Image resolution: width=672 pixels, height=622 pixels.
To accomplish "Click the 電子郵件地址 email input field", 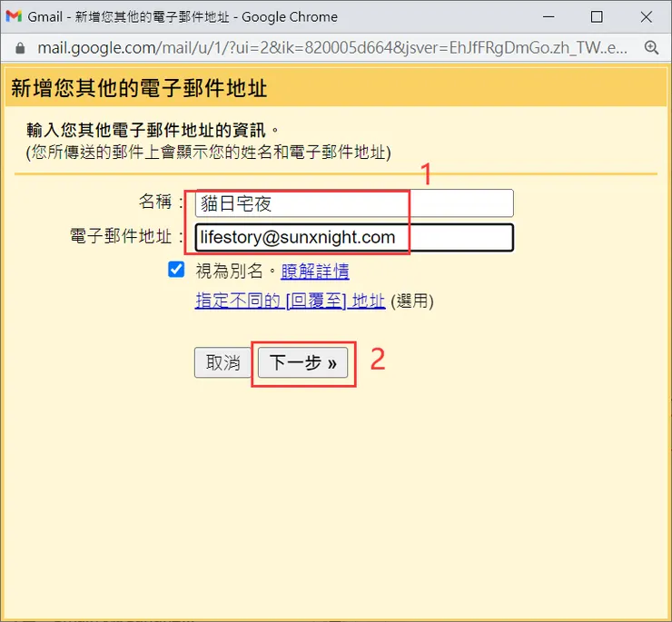I will [x=354, y=238].
